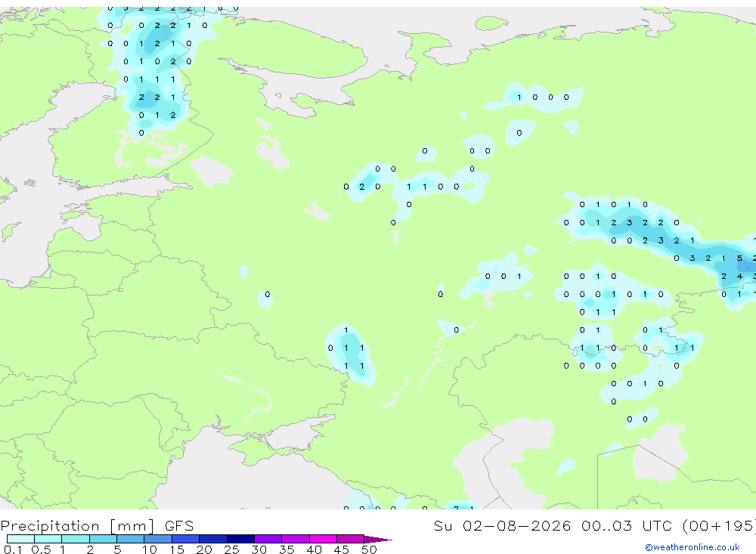
Task: Open the weatheronline.co.uk copyright link
Action: point(692,547)
